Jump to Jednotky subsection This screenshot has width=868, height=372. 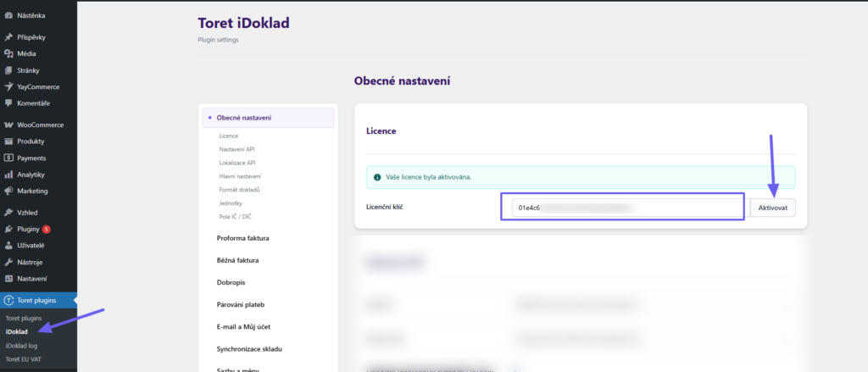tap(231, 203)
